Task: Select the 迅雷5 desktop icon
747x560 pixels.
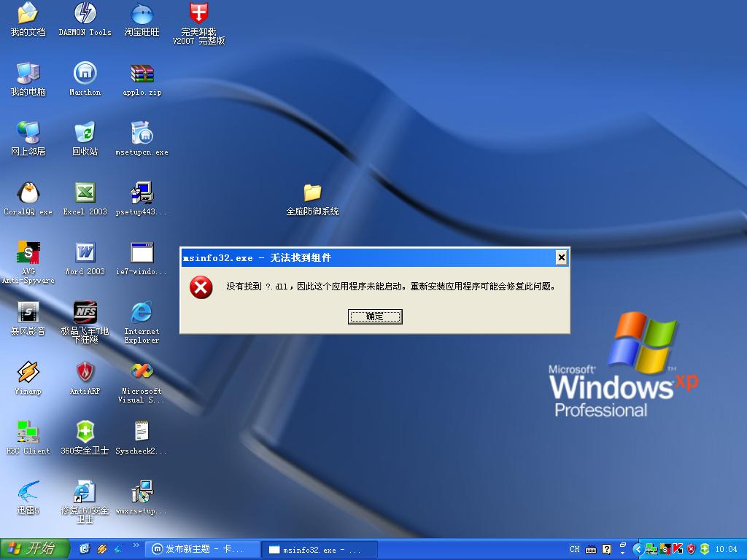Action: pos(28,497)
